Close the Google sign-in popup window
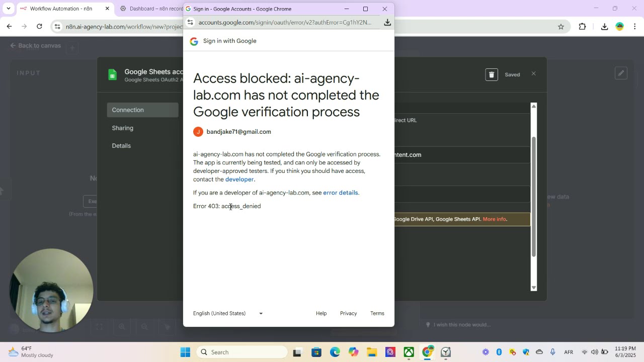This screenshot has width=644, height=362. pyautogui.click(x=385, y=9)
